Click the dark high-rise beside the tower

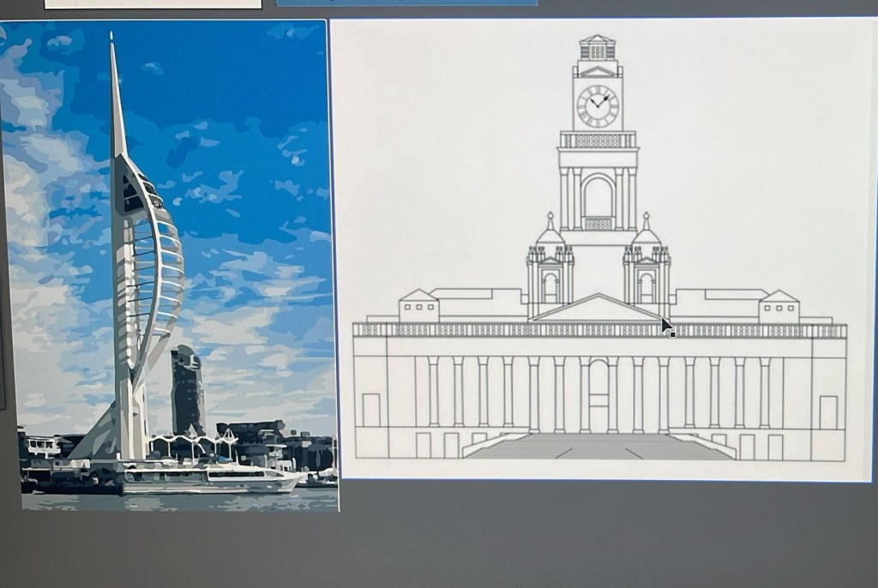pos(187,390)
